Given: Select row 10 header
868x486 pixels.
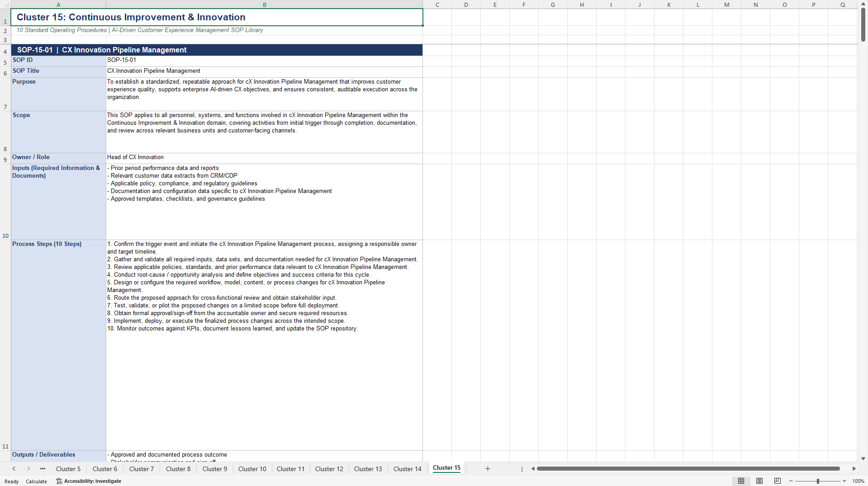Looking at the screenshot, I should pos(5,202).
